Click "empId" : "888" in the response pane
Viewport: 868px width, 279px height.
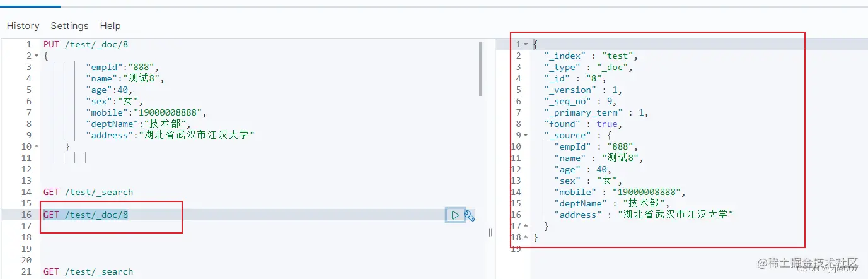click(x=596, y=147)
